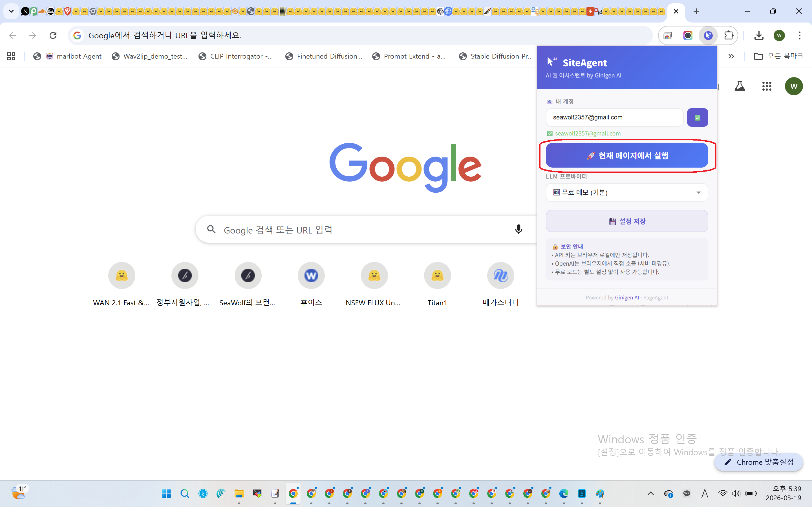
Task: Click the Ginigen AI link in popup footer
Action: pyautogui.click(x=627, y=297)
